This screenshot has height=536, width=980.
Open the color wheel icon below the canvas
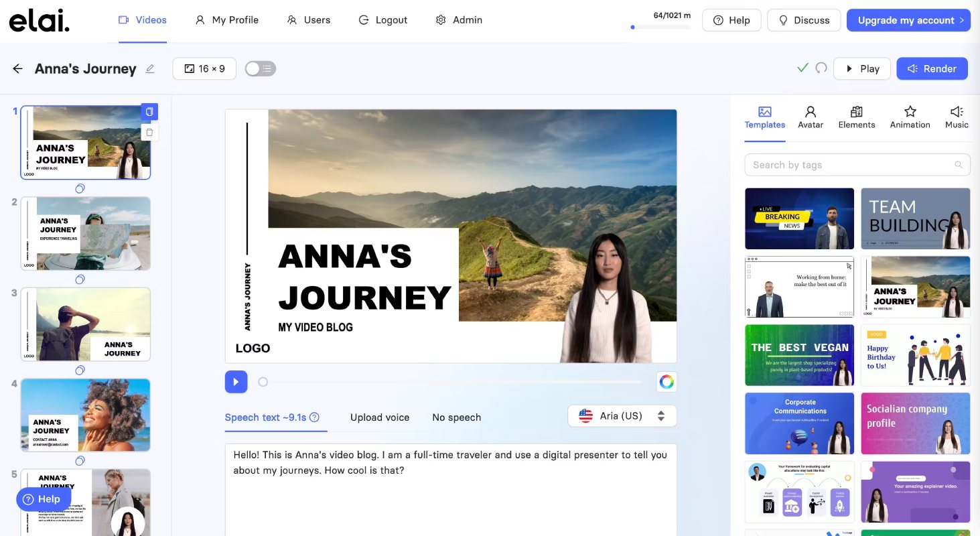(x=667, y=382)
